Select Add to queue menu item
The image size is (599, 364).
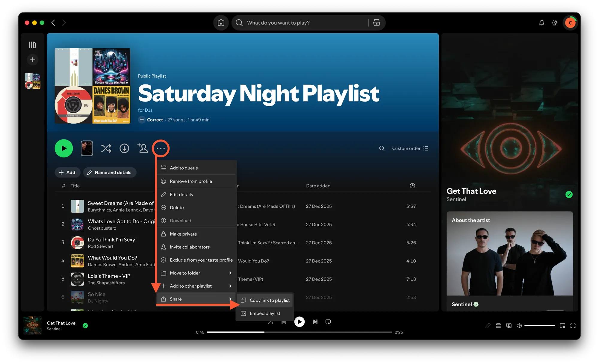click(x=196, y=168)
